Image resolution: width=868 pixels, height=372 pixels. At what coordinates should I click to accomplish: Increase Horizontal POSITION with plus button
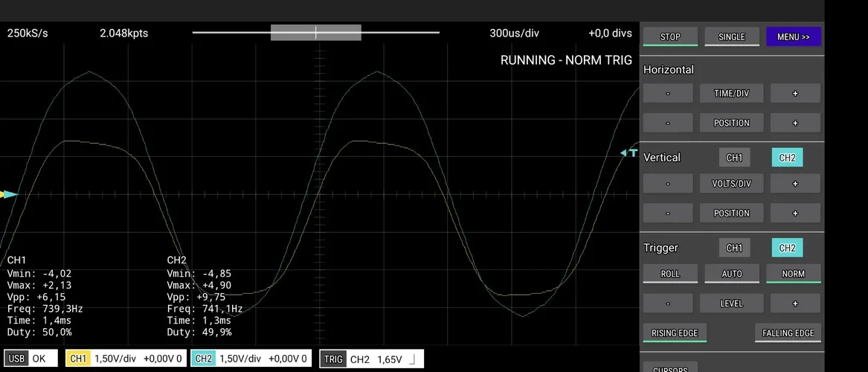[796, 123]
